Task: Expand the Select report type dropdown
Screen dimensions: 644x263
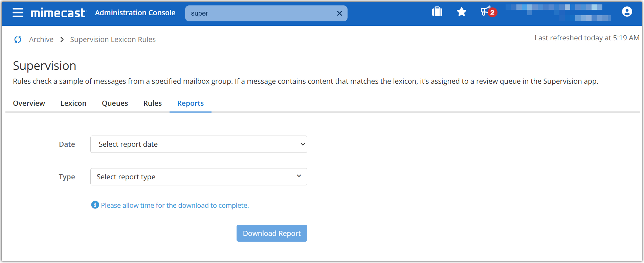Action: coord(199,177)
